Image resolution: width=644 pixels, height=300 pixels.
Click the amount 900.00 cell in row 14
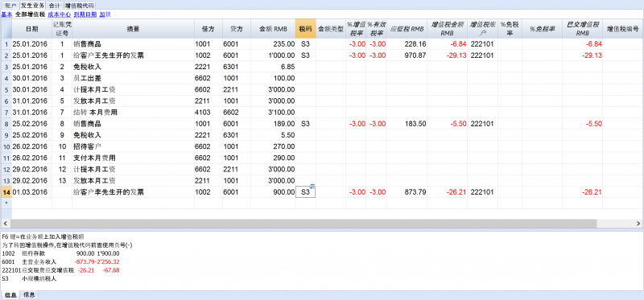(273, 191)
